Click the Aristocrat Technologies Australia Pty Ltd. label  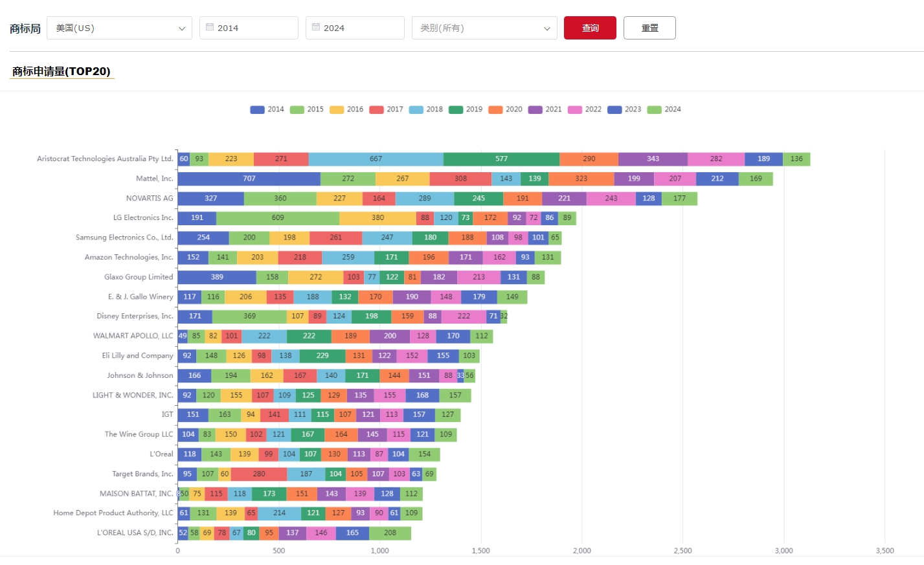click(105, 159)
